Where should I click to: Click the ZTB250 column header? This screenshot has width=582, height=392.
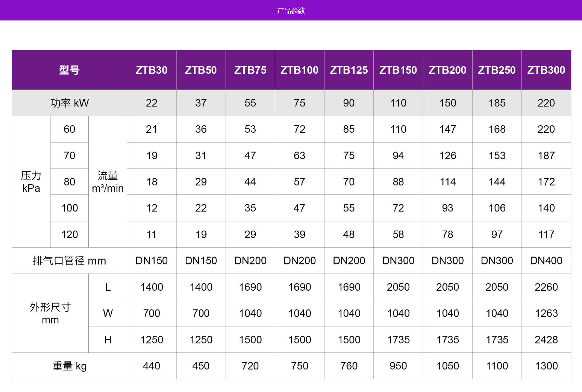[497, 70]
